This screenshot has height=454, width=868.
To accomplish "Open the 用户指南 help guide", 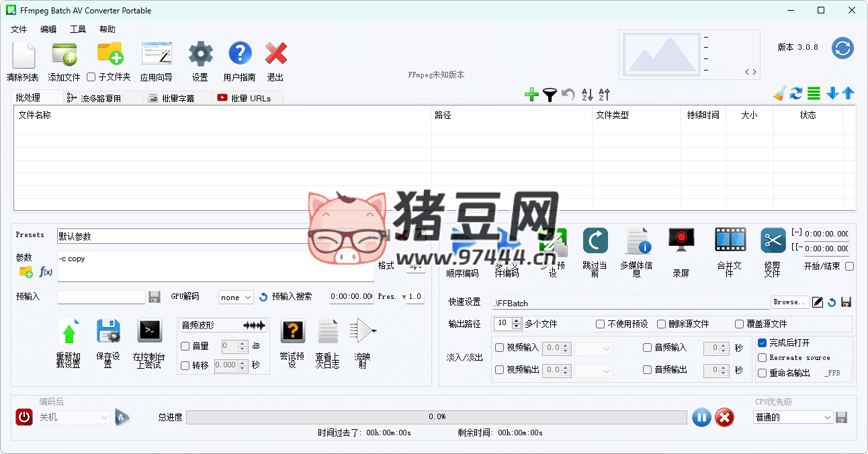I will 240,53.
